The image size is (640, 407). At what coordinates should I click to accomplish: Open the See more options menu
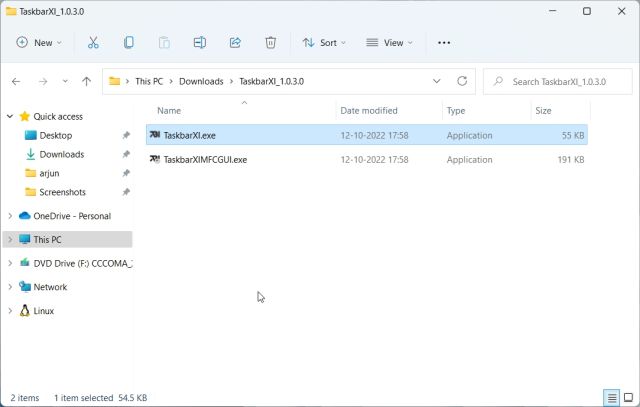[x=444, y=43]
